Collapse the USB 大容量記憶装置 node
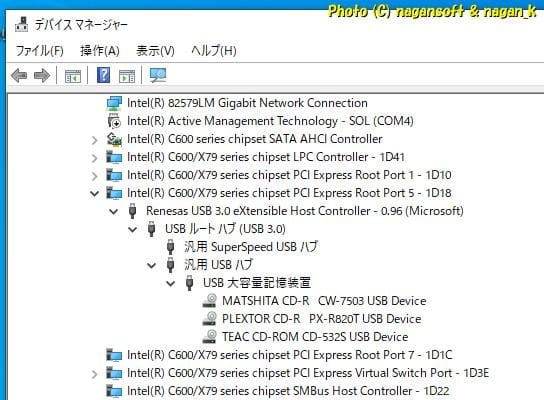This screenshot has width=544, height=400. (x=170, y=283)
